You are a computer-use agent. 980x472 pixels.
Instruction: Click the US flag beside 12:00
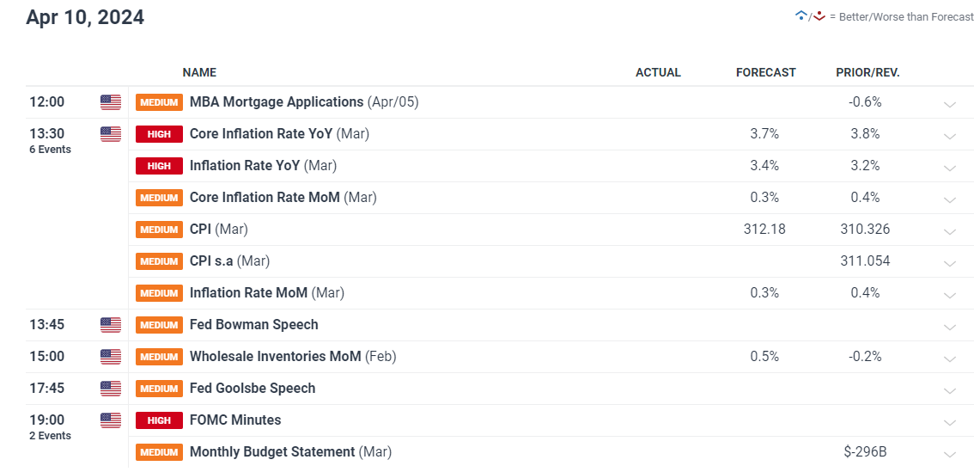[111, 102]
